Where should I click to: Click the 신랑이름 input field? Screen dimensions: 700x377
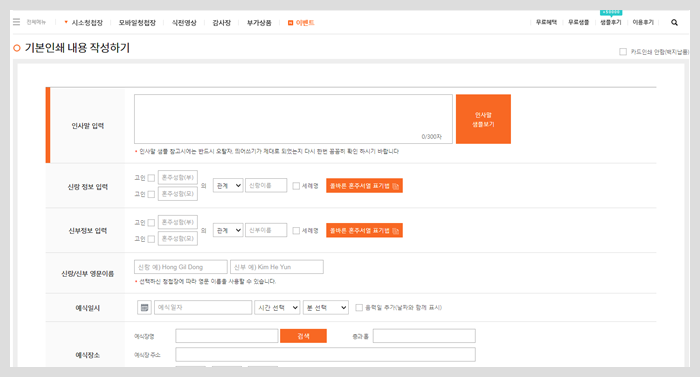click(266, 185)
